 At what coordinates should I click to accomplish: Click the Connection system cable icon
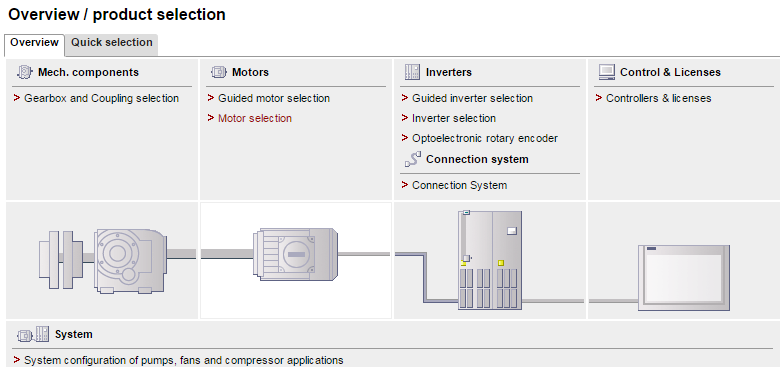coord(412,159)
